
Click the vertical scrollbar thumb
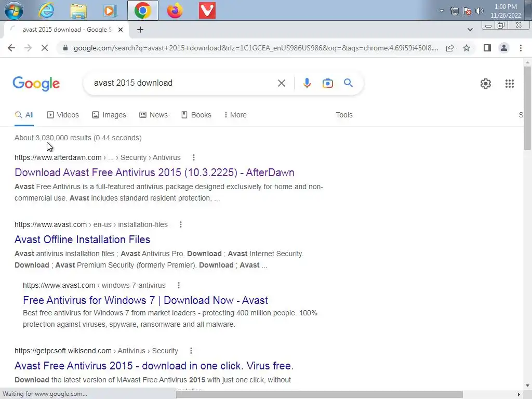pos(527,108)
